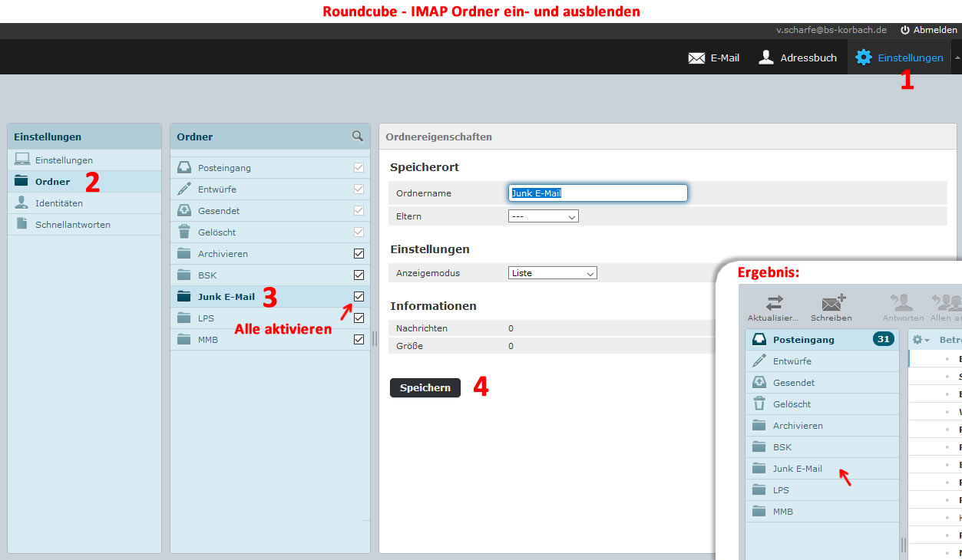Click into the Ordnername input field
This screenshot has height=560, width=962.
pyautogui.click(x=598, y=193)
